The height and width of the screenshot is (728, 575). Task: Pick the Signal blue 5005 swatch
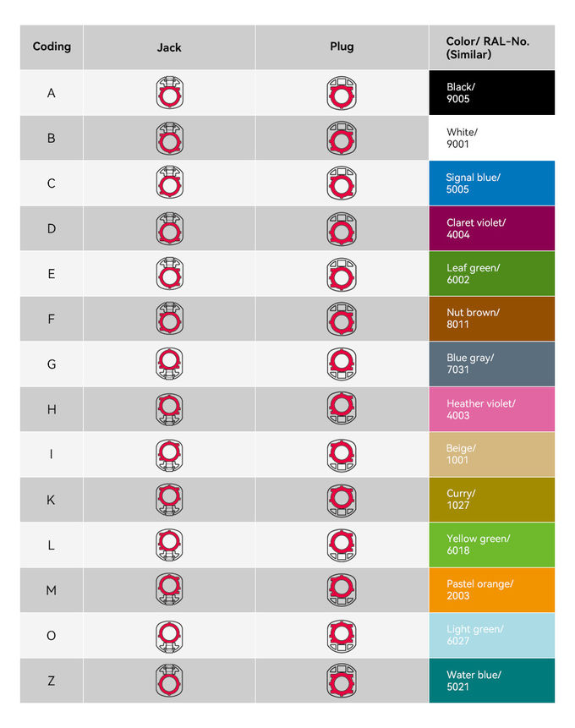[491, 183]
